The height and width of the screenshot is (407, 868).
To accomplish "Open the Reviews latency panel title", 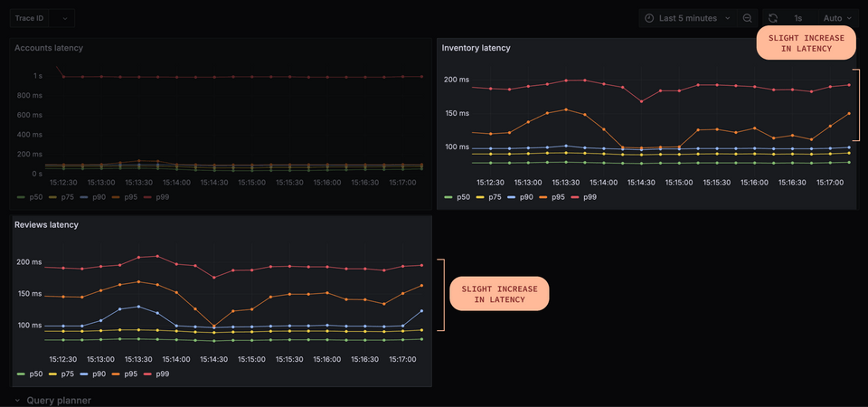I will (46, 225).
